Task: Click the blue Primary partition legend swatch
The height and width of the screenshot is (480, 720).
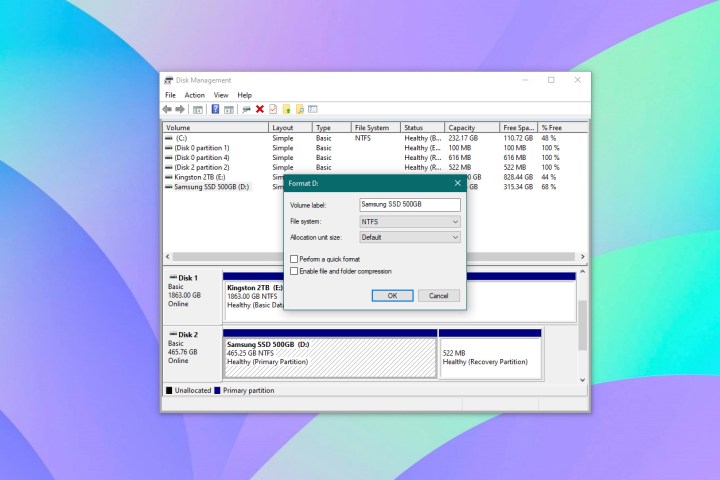Action: pyautogui.click(x=217, y=390)
